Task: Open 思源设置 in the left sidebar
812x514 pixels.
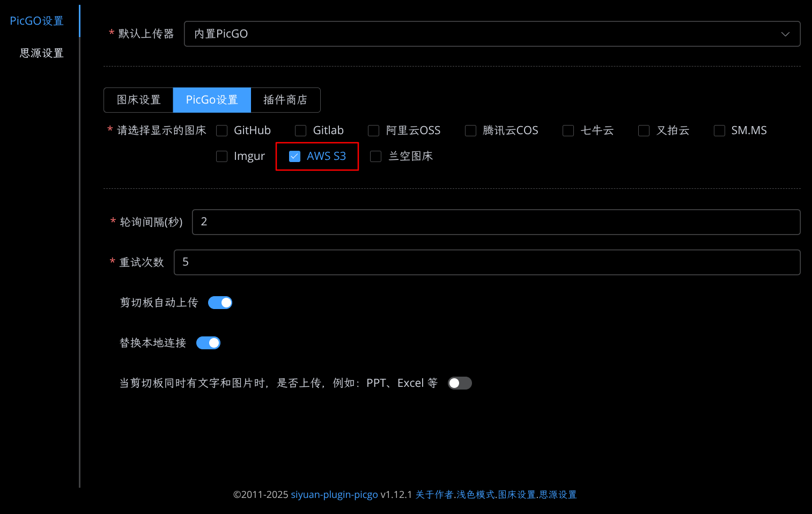Action: coord(42,53)
